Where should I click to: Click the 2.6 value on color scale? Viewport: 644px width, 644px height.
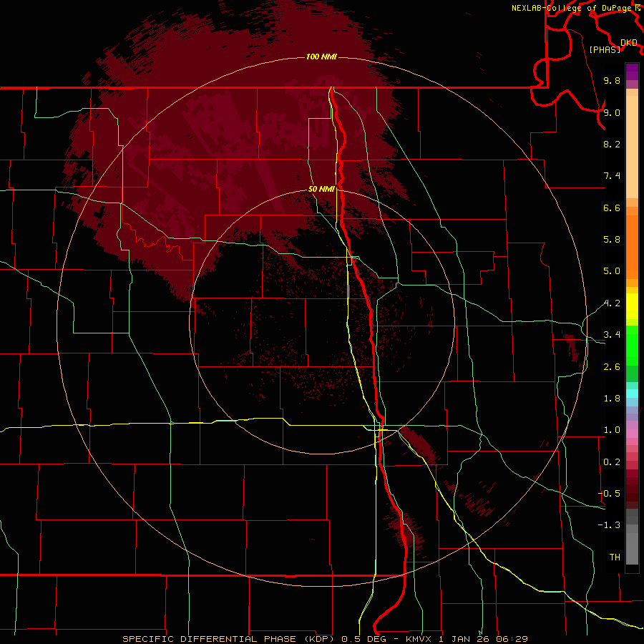point(612,367)
